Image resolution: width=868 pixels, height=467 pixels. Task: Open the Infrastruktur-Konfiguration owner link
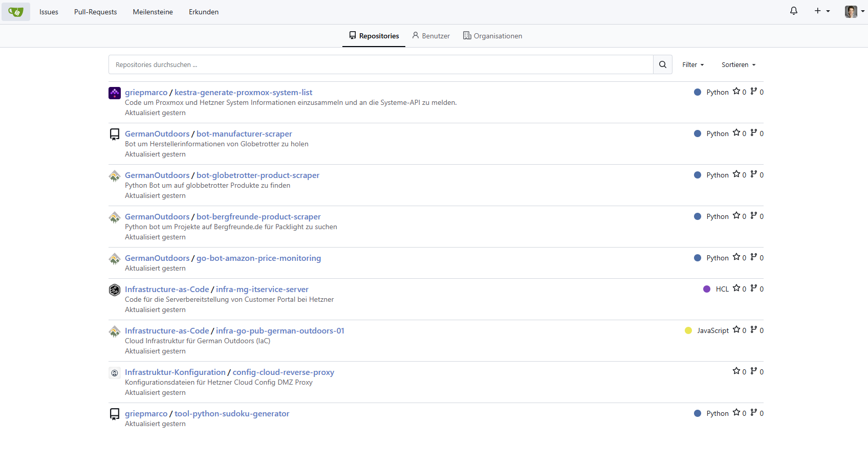pyautogui.click(x=175, y=372)
